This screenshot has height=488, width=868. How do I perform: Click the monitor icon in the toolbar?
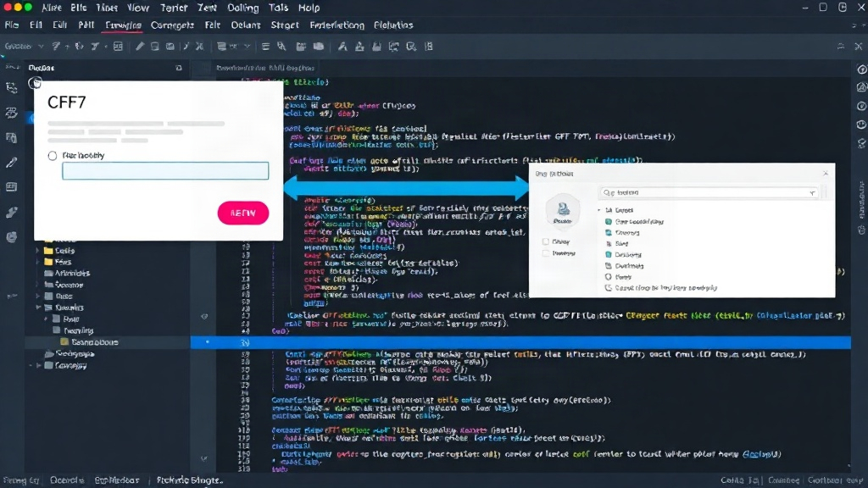click(221, 47)
